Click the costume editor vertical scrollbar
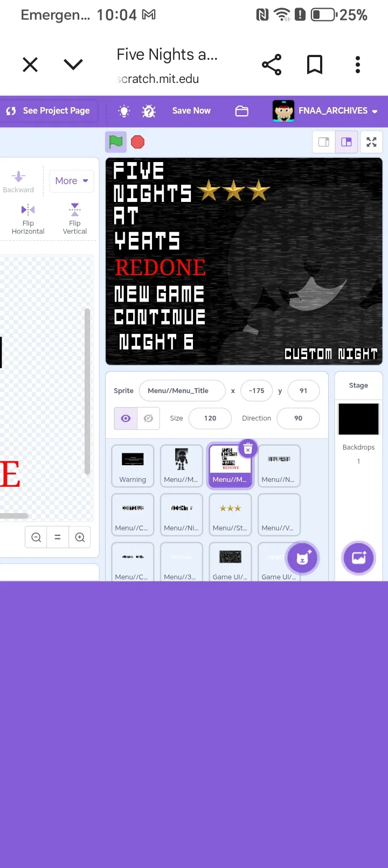Image resolution: width=388 pixels, height=868 pixels. [x=87, y=391]
